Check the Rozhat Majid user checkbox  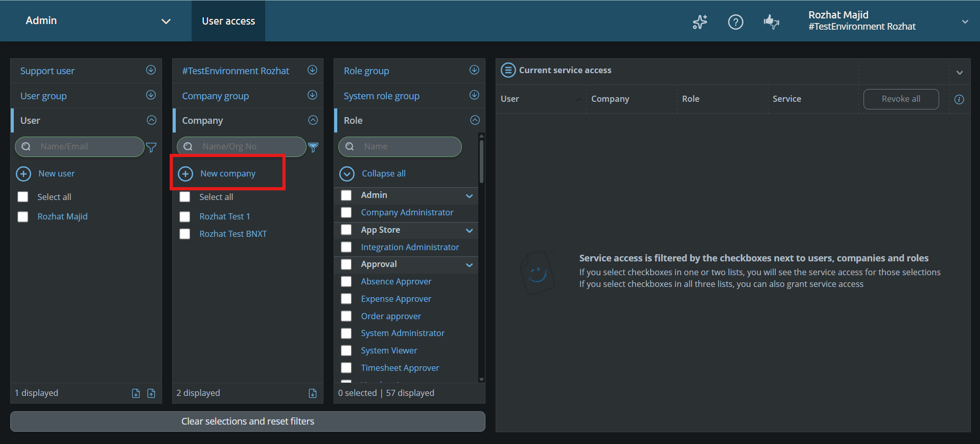coord(23,217)
